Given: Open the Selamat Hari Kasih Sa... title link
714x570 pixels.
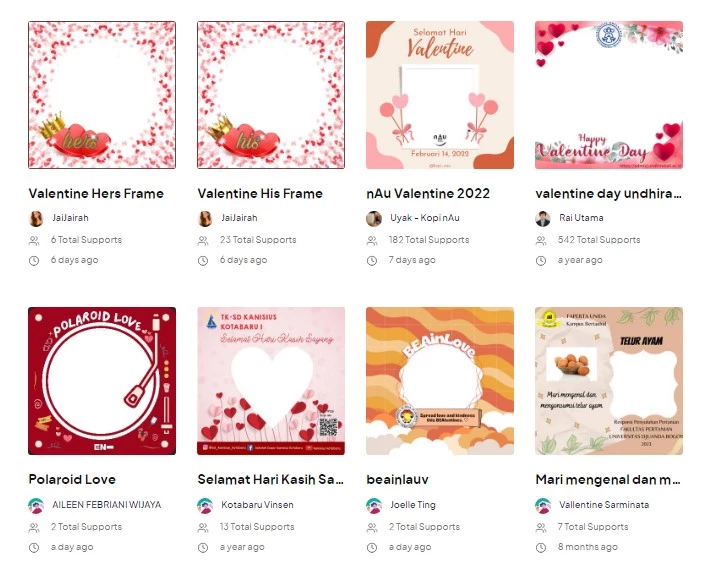Looking at the screenshot, I should pyautogui.click(x=270, y=479).
